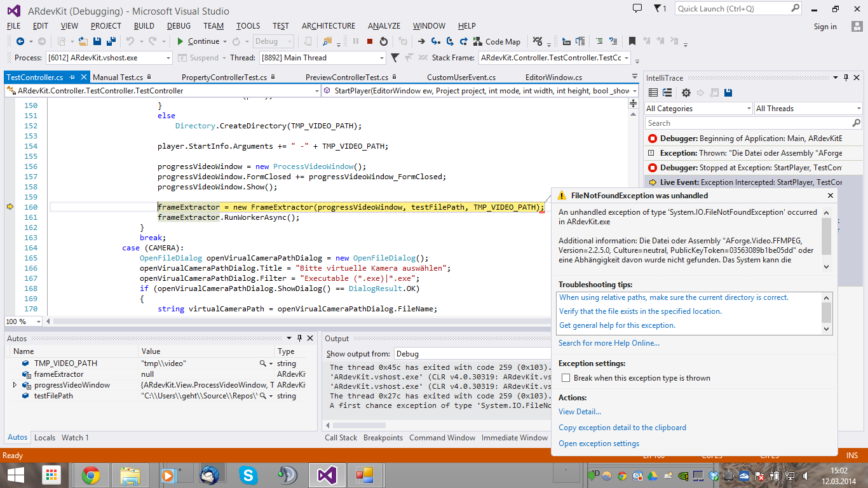This screenshot has height=488, width=868.
Task: Click Sign in at top right
Action: [825, 27]
